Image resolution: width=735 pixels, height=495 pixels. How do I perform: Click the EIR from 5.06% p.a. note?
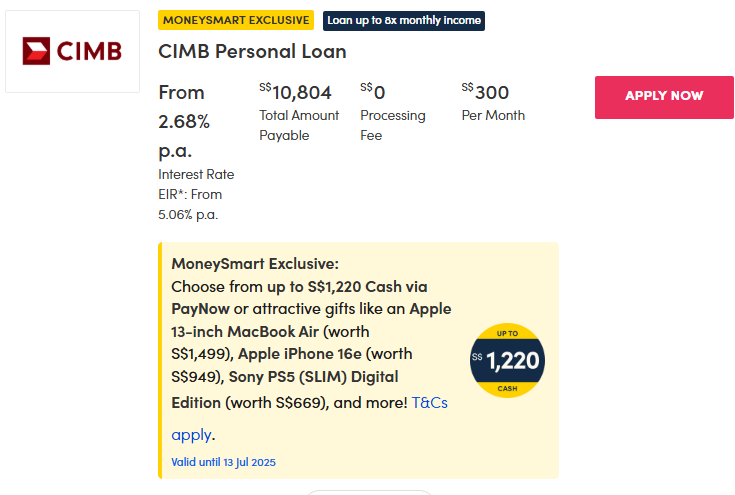tap(190, 204)
